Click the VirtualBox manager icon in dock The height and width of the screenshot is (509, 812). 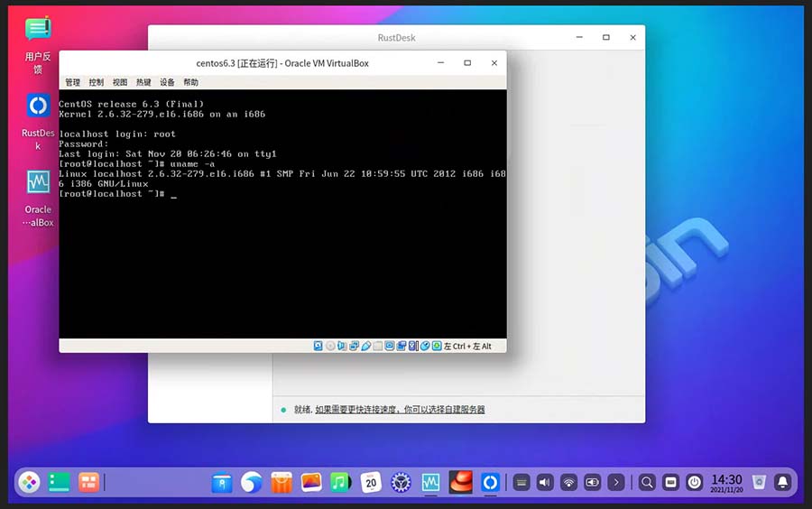pyautogui.click(x=430, y=483)
